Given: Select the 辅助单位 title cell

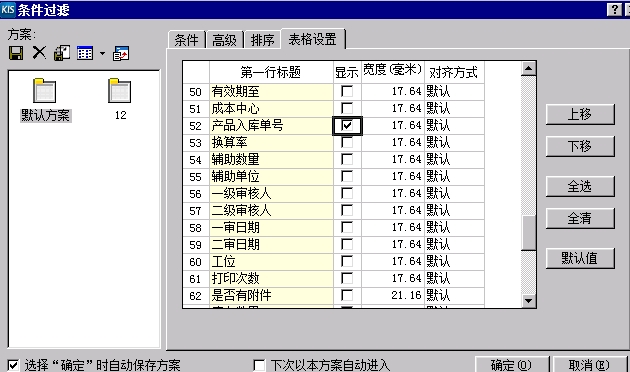Looking at the screenshot, I should pos(271,177).
